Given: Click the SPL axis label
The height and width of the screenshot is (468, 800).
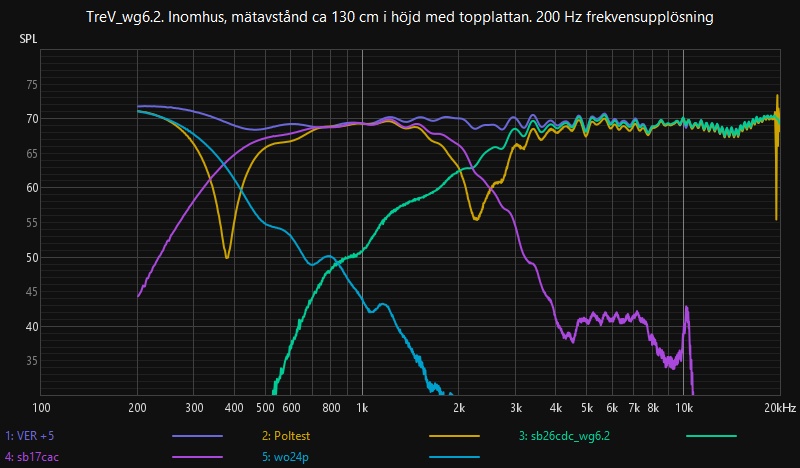Looking at the screenshot, I should [x=30, y=39].
